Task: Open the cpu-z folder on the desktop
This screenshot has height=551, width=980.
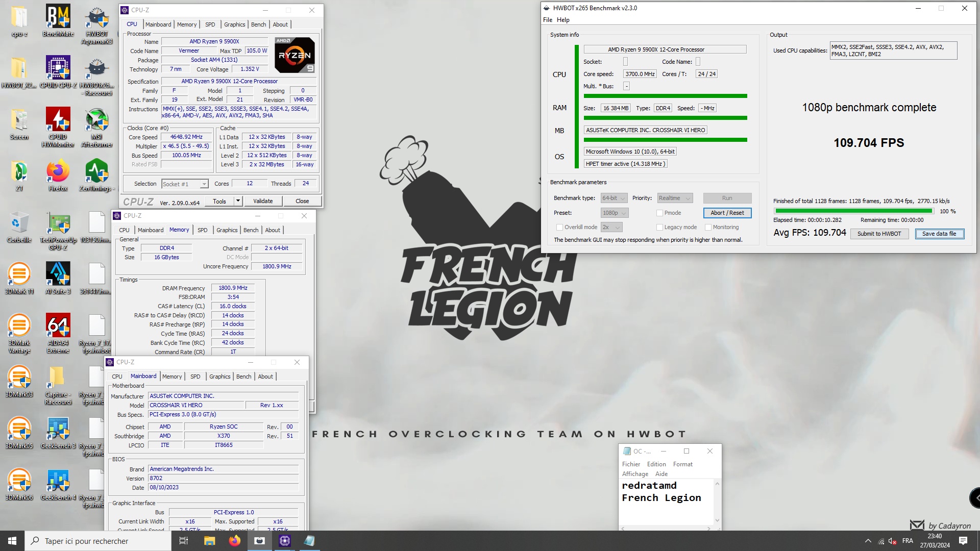Action: [x=19, y=20]
